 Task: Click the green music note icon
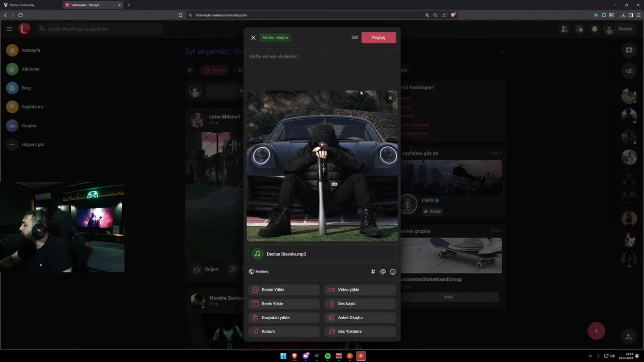[x=258, y=254]
